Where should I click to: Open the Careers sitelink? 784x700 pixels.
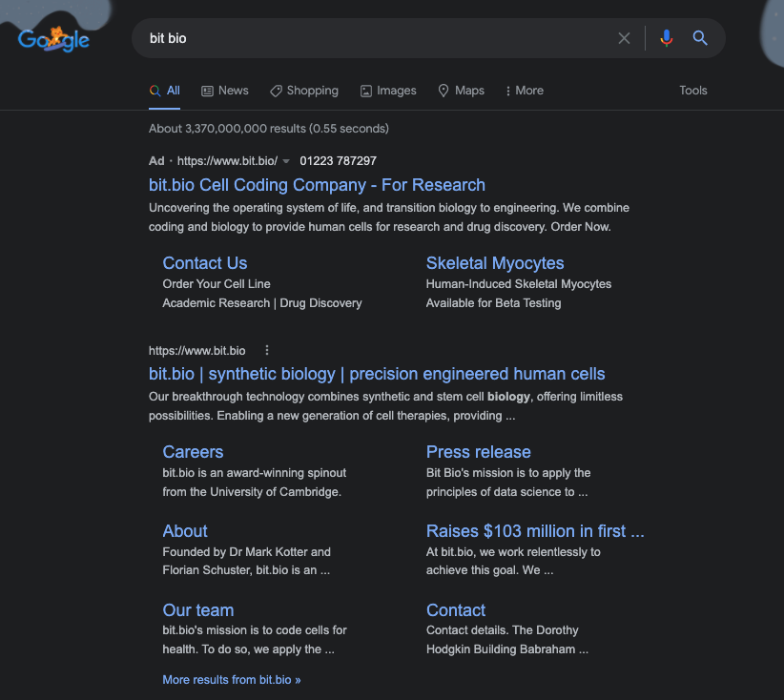pos(193,452)
